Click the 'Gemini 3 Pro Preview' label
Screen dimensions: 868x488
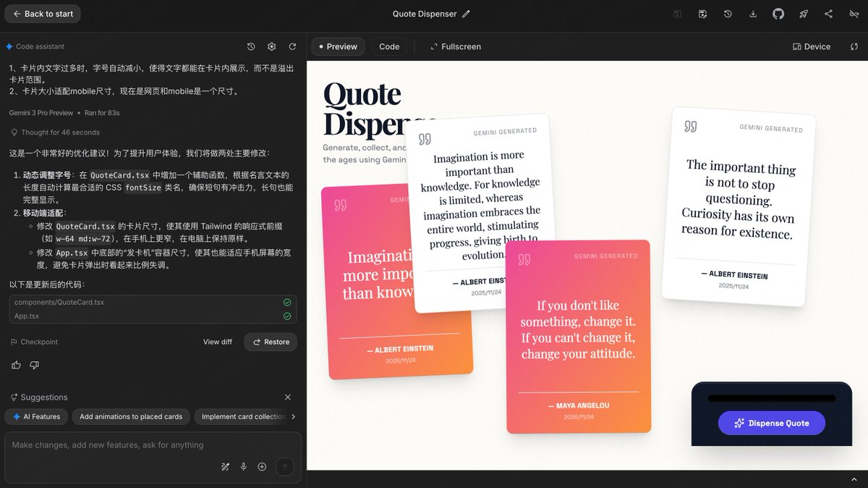[x=41, y=113]
